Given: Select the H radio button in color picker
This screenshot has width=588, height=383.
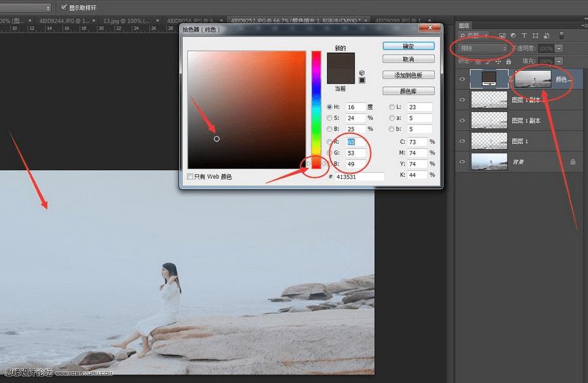Looking at the screenshot, I should [329, 107].
